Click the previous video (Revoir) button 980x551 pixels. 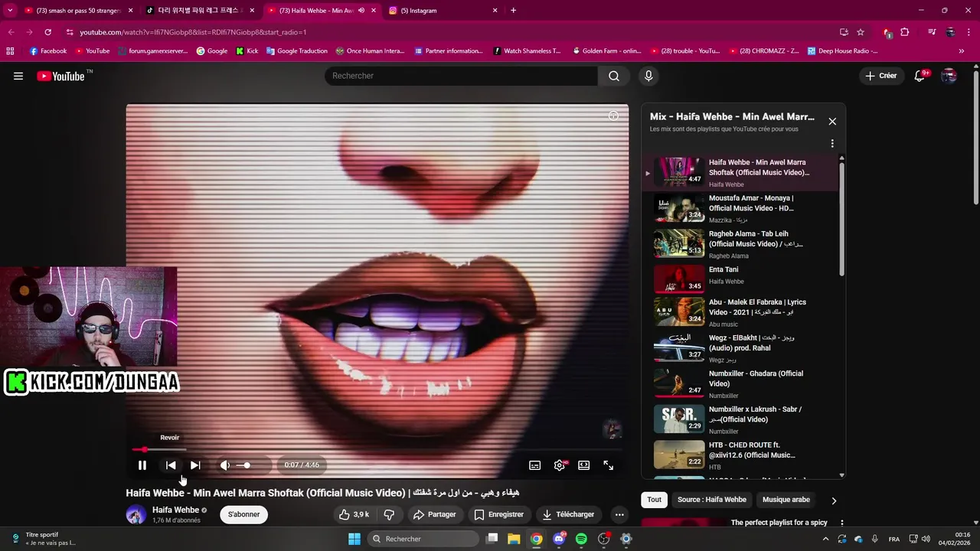[171, 465]
